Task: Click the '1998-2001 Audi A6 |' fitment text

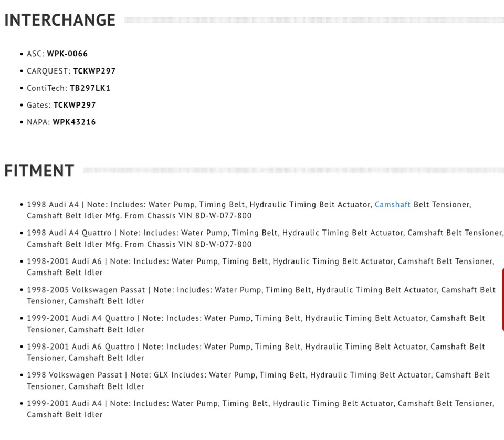Action: pos(67,261)
